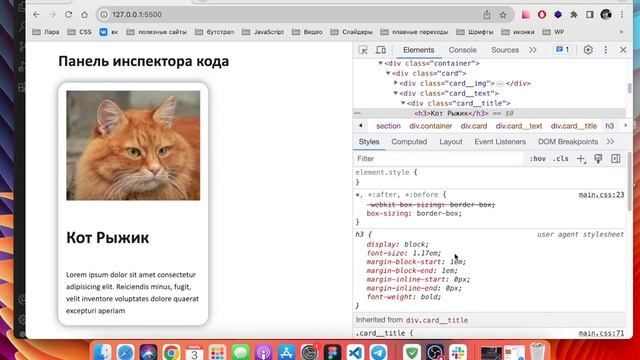Open the red Opera extension icon
Screen dimensions: 640x360
[x=542, y=15]
